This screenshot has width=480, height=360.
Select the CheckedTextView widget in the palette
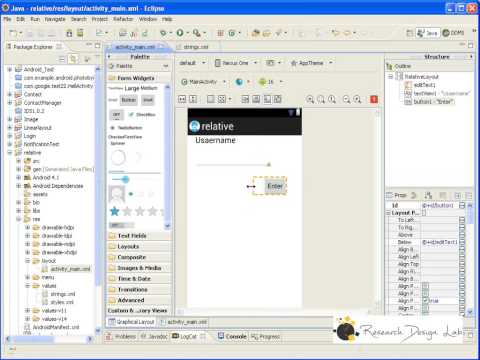(125, 137)
